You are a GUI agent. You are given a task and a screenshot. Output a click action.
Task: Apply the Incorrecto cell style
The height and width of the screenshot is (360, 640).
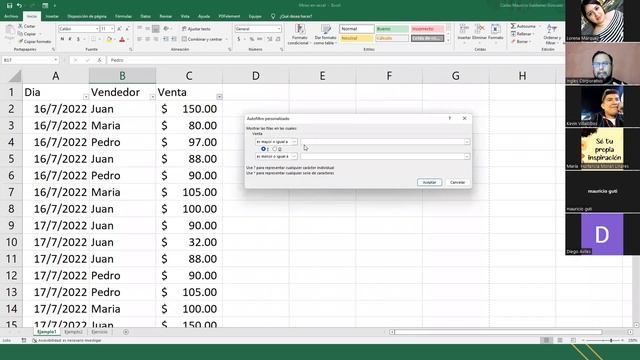(x=428, y=29)
